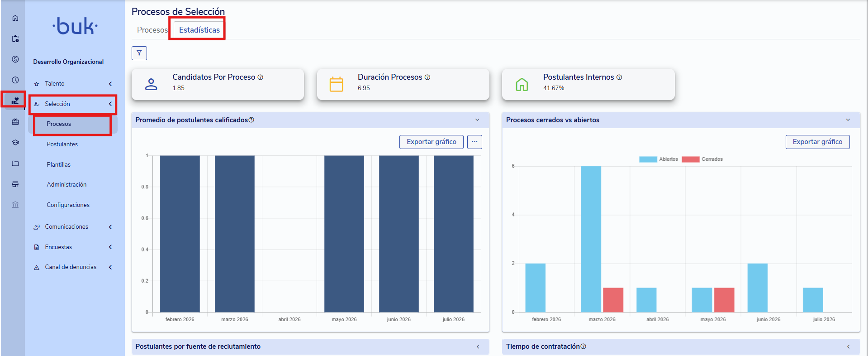868x356 pixels.
Task: Click the dollar coin icon in rail
Action: (x=15, y=59)
